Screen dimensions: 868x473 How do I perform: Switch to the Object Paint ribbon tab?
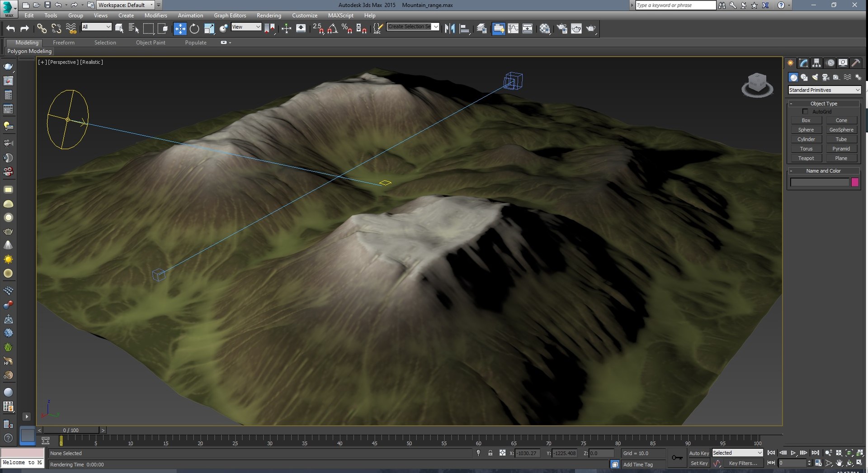click(x=151, y=43)
